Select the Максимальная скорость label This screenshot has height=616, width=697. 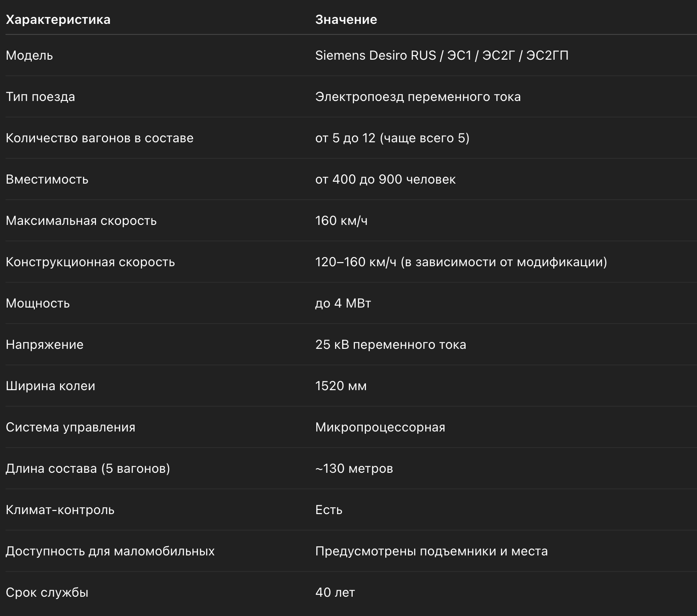point(81,221)
